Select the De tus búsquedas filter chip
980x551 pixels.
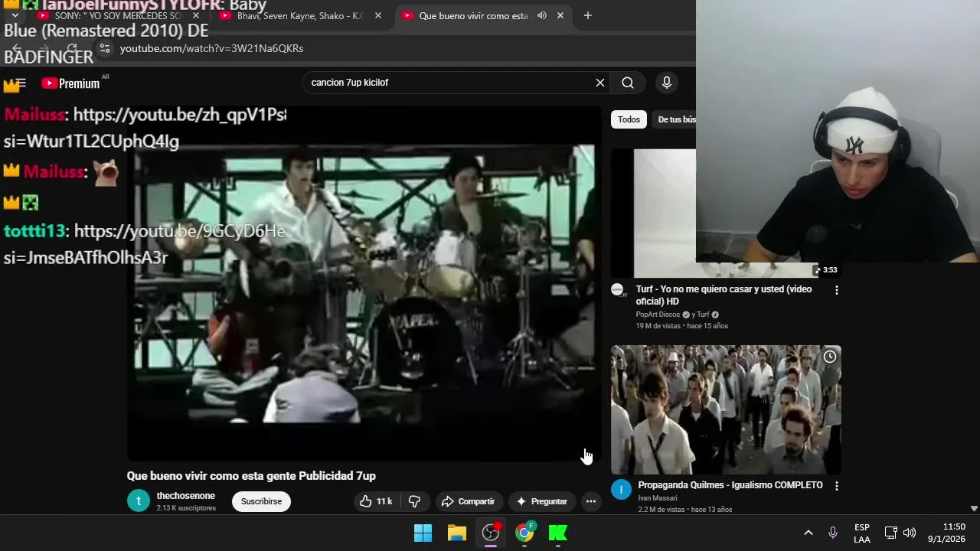(676, 119)
